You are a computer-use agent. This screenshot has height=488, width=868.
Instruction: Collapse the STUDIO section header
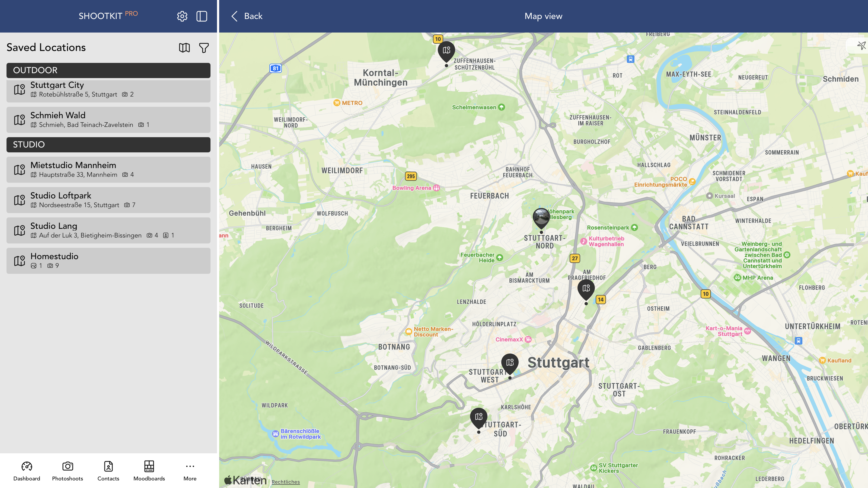click(108, 145)
